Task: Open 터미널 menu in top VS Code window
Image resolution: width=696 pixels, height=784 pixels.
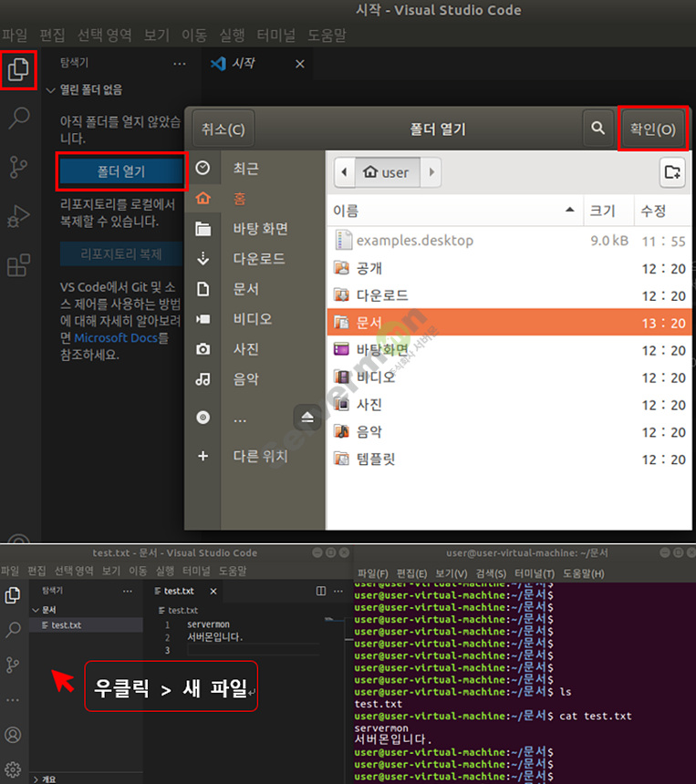Action: [275, 35]
